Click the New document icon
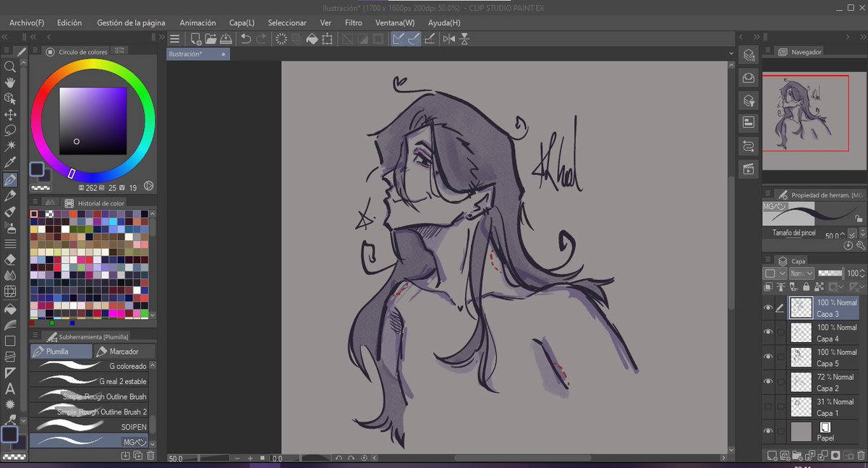 [x=196, y=39]
